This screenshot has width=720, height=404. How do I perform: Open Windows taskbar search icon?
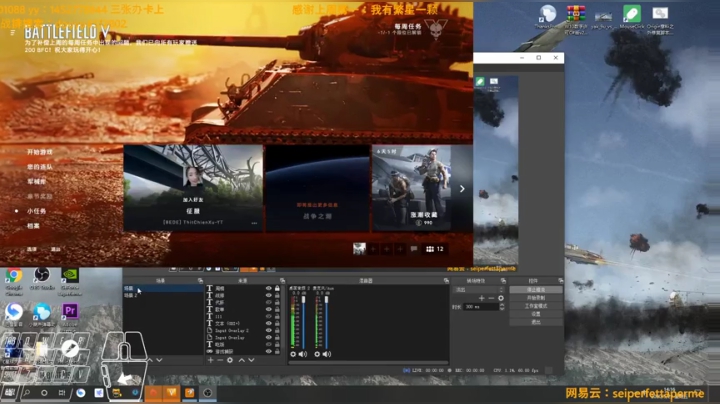(27, 393)
